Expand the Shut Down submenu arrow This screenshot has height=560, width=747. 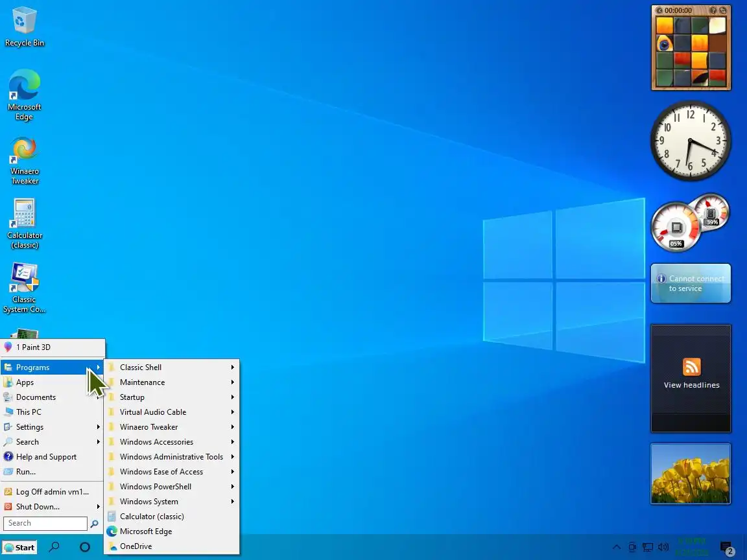click(x=98, y=507)
